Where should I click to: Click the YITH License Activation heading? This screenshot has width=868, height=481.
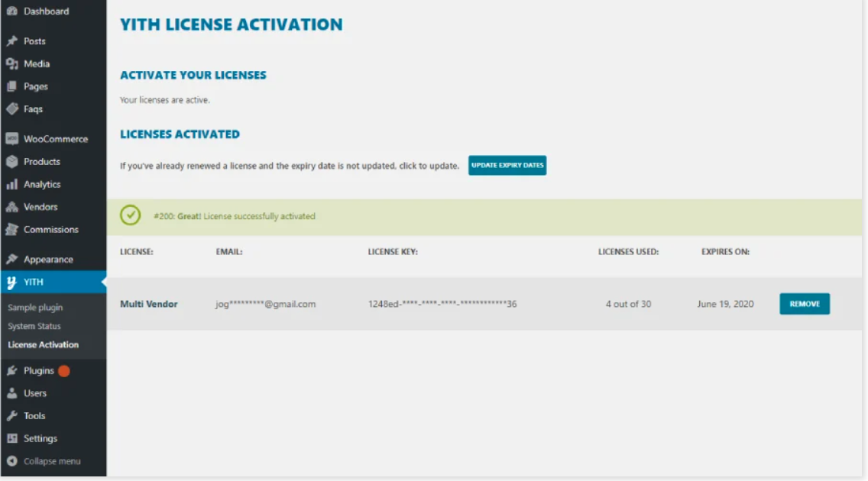[x=232, y=24]
